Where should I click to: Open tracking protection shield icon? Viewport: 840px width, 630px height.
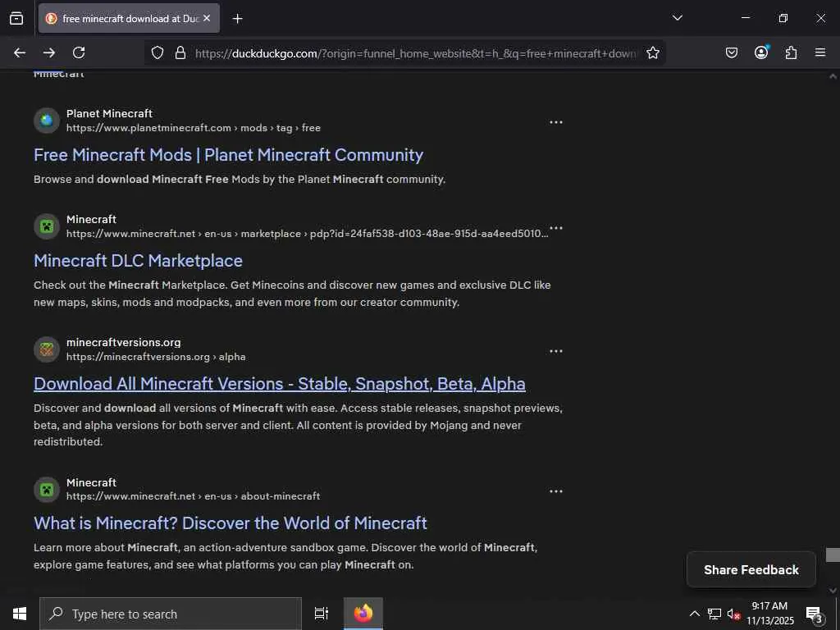pos(157,52)
